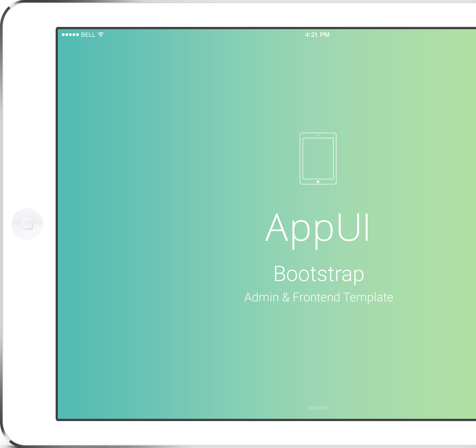Tap the pill-shaped handle at screen bottom
The height and width of the screenshot is (448, 476).
click(318, 408)
